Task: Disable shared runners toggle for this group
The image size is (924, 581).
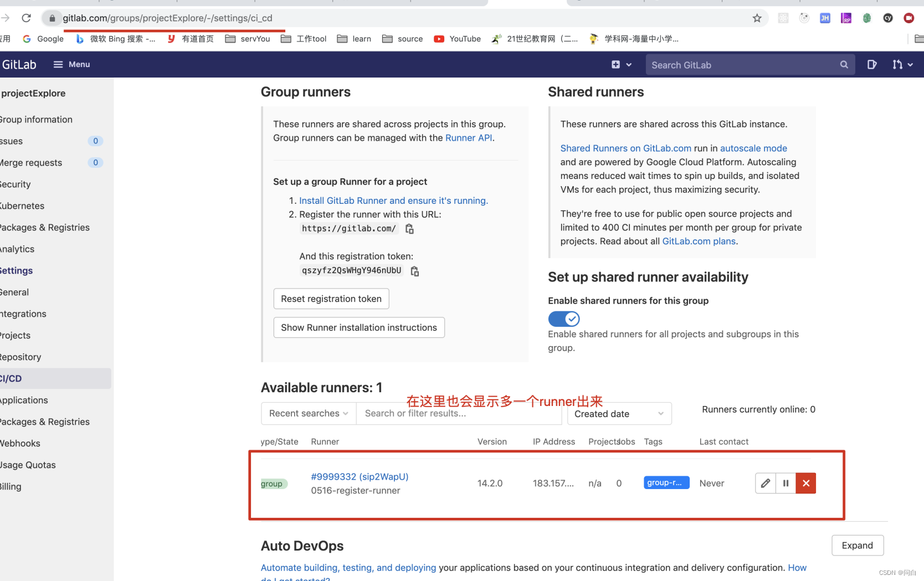Action: [563, 318]
